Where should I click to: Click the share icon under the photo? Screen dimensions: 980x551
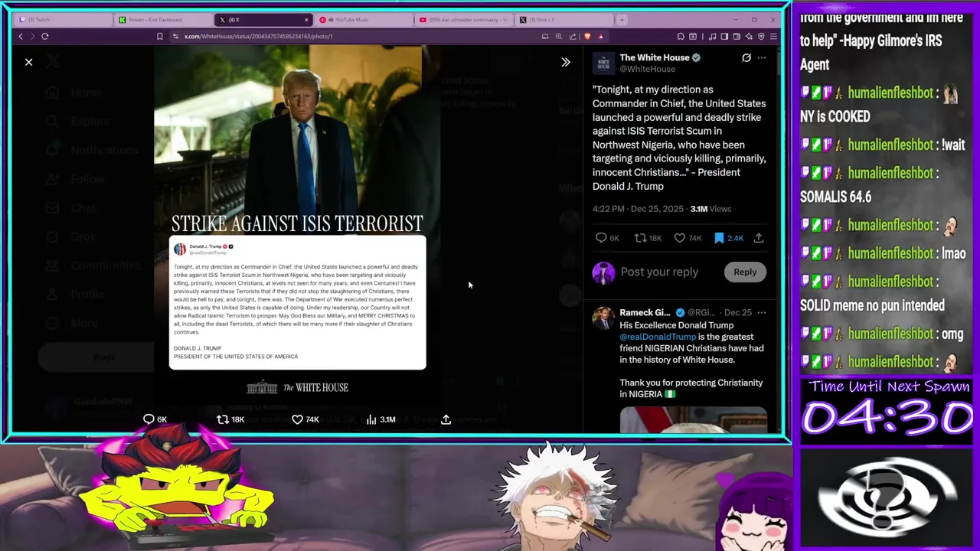[x=446, y=419]
